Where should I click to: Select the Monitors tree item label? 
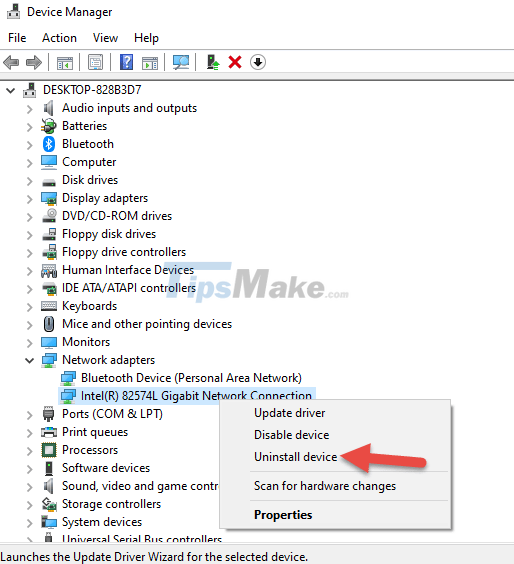point(86,342)
